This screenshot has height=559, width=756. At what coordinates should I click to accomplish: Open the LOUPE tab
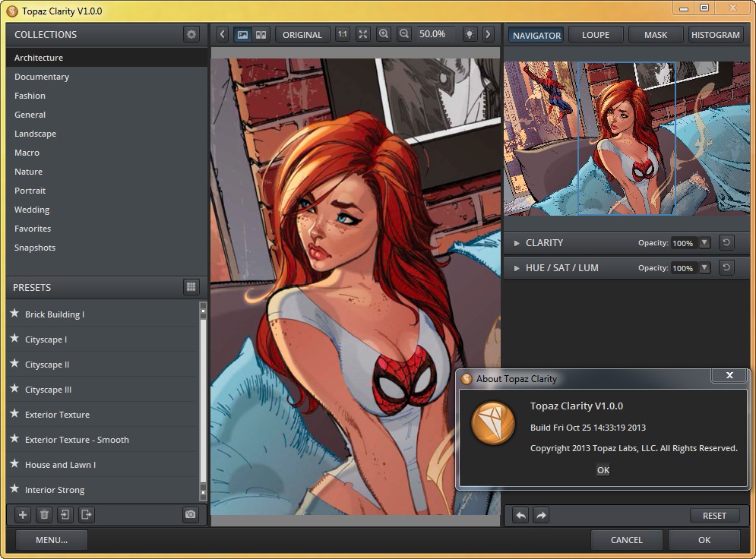tap(596, 35)
